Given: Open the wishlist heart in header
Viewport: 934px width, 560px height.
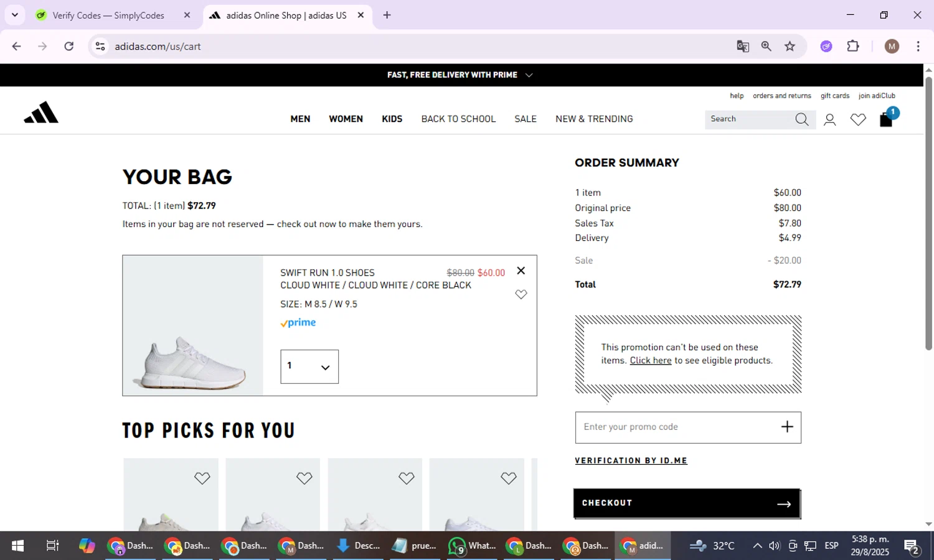Looking at the screenshot, I should pyautogui.click(x=858, y=119).
